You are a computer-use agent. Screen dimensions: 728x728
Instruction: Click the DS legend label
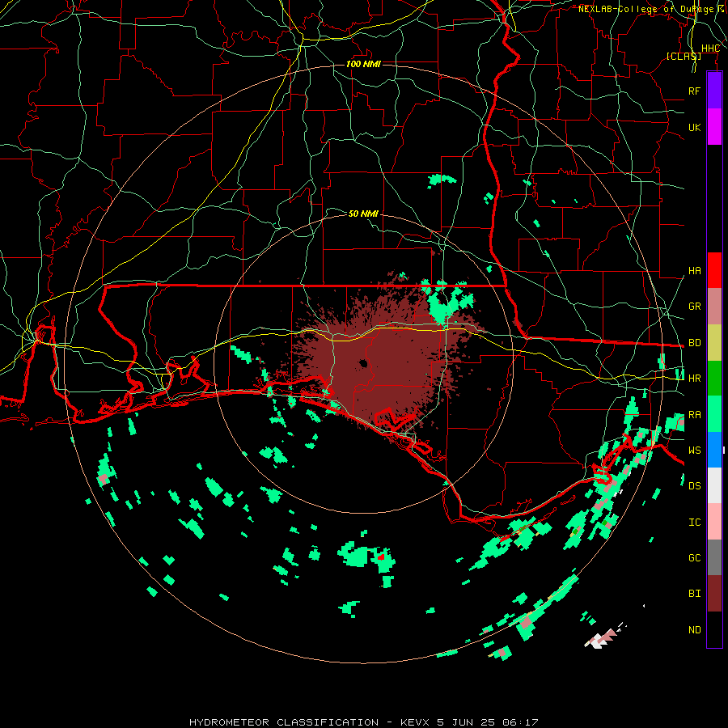[x=694, y=486]
